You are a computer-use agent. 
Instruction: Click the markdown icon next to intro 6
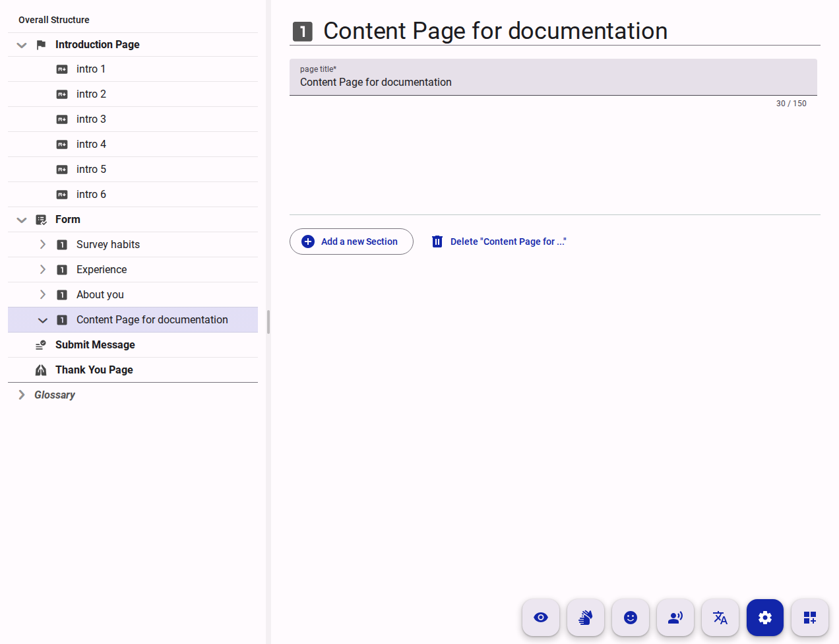click(62, 195)
